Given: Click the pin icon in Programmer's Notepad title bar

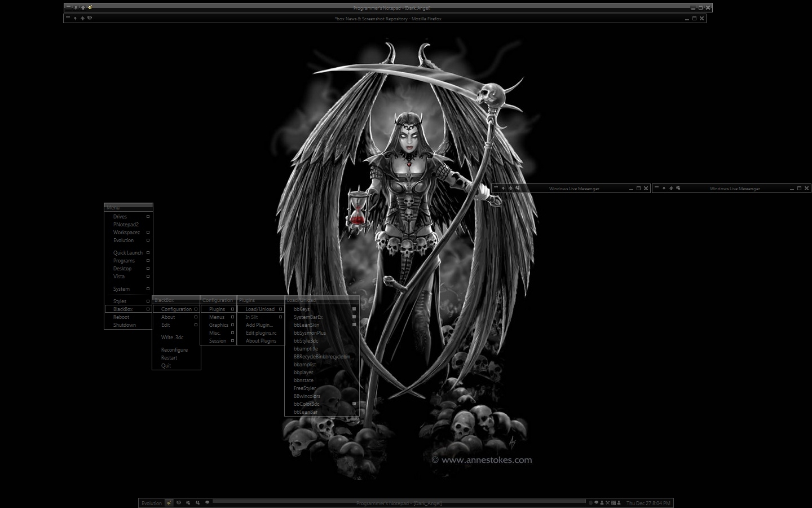Looking at the screenshot, I should pyautogui.click(x=76, y=7).
